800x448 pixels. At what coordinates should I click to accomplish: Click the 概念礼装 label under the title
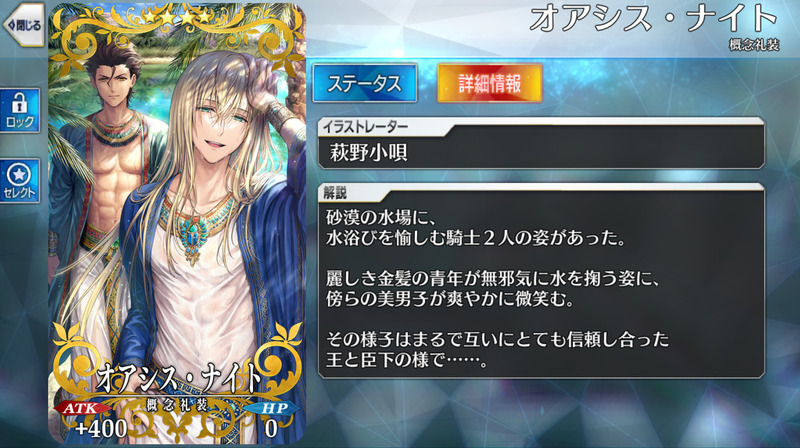click(x=754, y=45)
